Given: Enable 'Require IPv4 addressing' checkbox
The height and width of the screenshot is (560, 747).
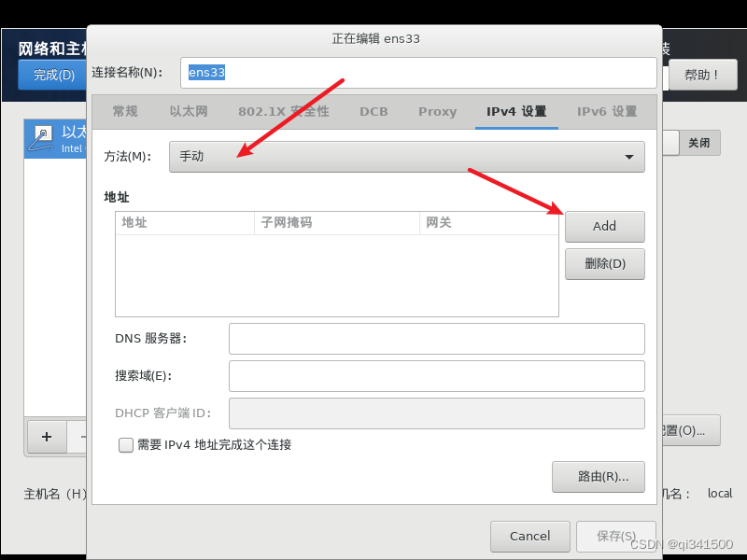Looking at the screenshot, I should click(x=126, y=445).
